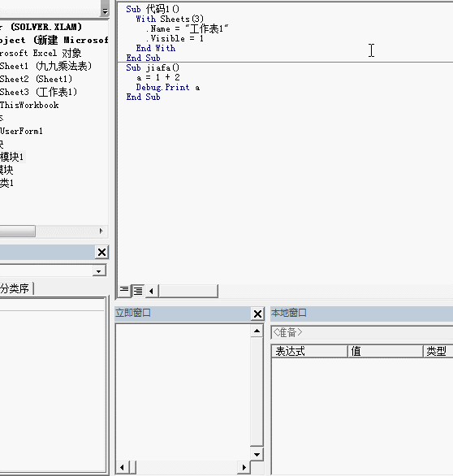Click Immediate window scroll up arrow
This screenshot has height=476, width=453.
tap(257, 331)
